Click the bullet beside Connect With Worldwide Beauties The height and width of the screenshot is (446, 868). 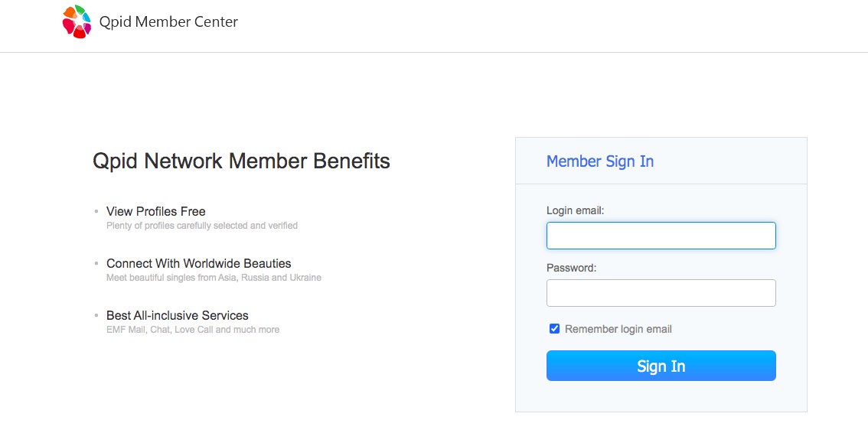coord(96,263)
